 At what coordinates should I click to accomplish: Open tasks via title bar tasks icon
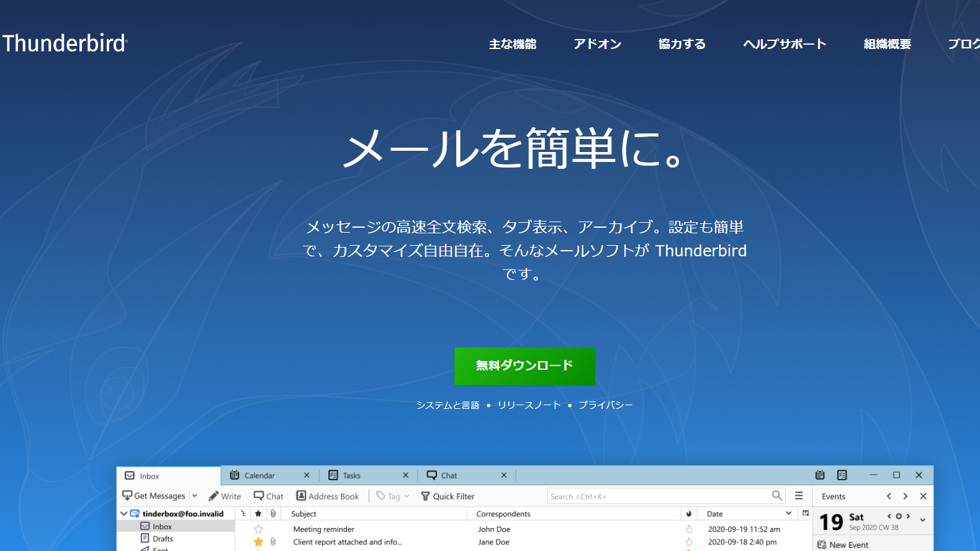click(x=842, y=475)
